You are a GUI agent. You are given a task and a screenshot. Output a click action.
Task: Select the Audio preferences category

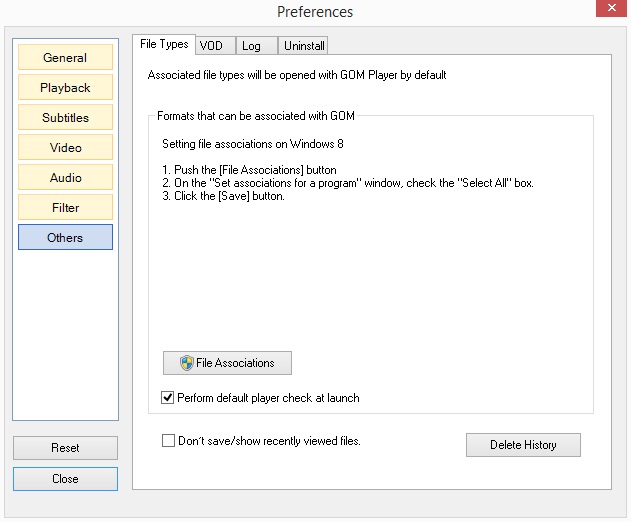tap(65, 177)
